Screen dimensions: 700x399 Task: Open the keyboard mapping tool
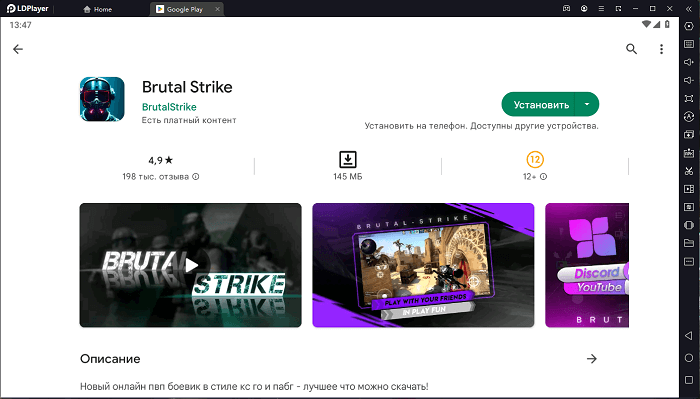689,44
